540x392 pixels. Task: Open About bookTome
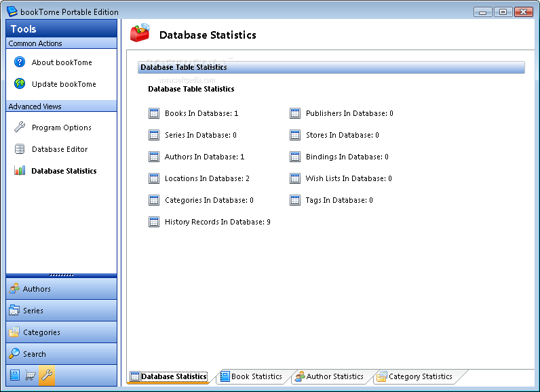62,62
